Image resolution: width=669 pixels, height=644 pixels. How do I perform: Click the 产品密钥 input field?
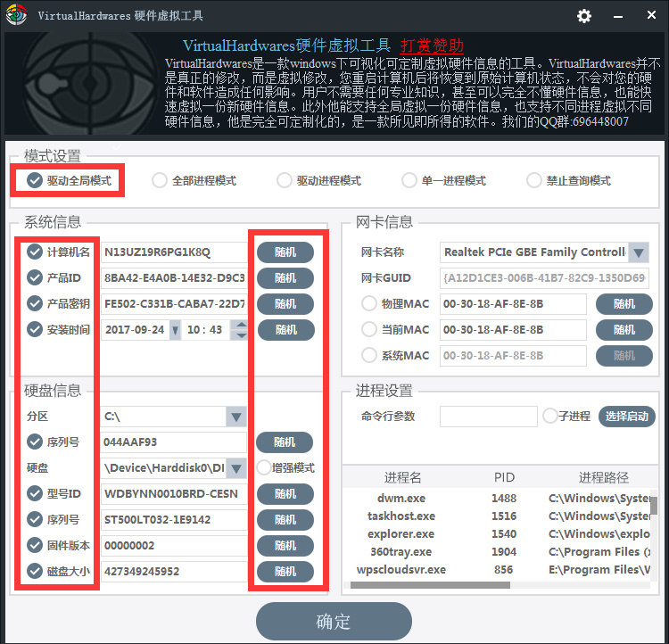pyautogui.click(x=174, y=304)
